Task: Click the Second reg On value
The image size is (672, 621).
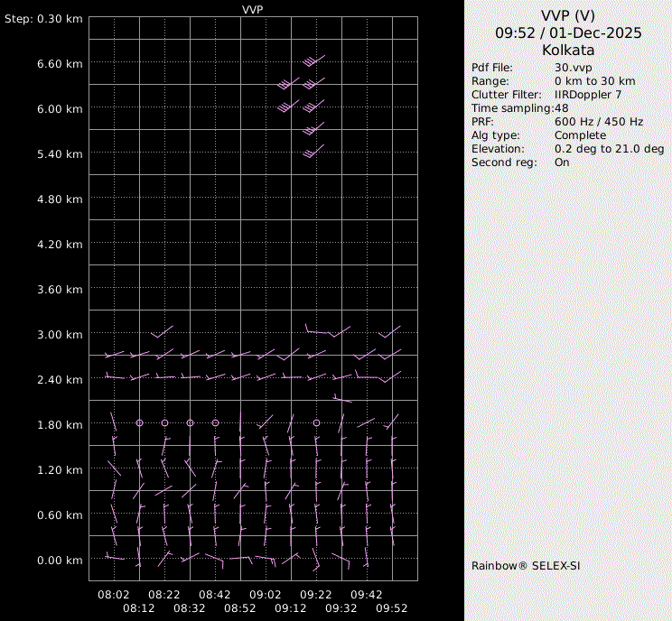Action: click(562, 162)
